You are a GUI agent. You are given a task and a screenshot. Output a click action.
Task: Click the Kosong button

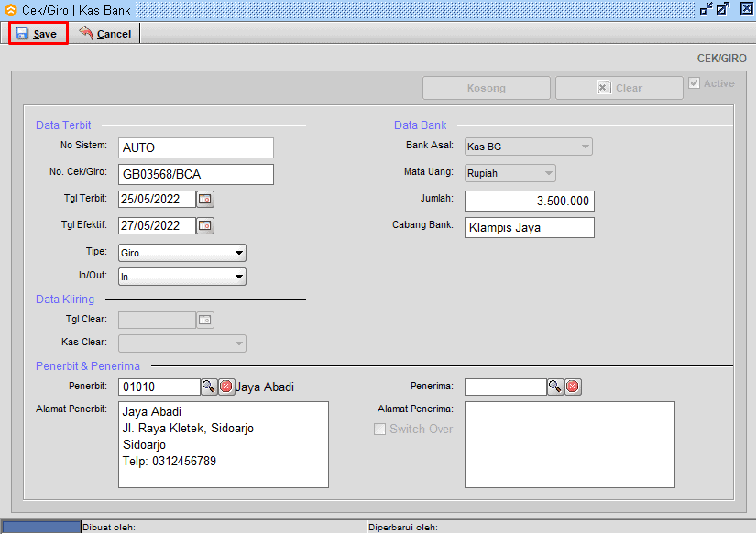[486, 88]
